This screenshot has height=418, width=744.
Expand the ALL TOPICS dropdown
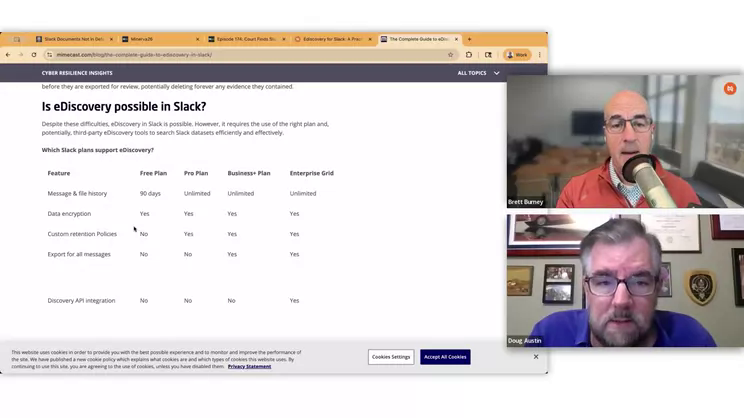(x=478, y=73)
